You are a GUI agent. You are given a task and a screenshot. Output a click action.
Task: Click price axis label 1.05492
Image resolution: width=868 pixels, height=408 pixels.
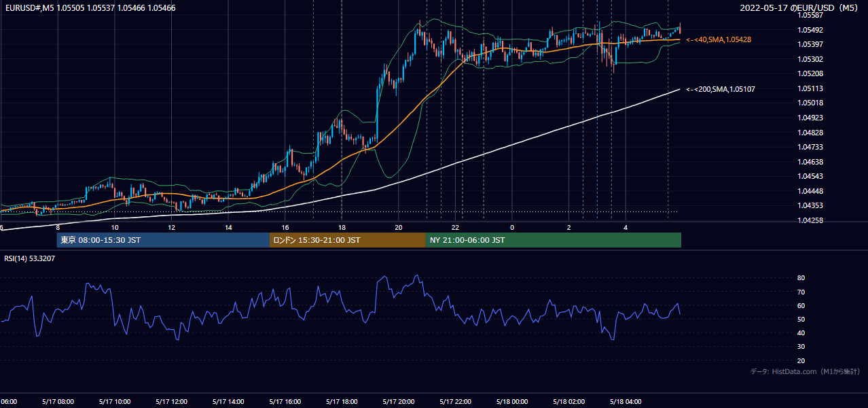pos(810,30)
